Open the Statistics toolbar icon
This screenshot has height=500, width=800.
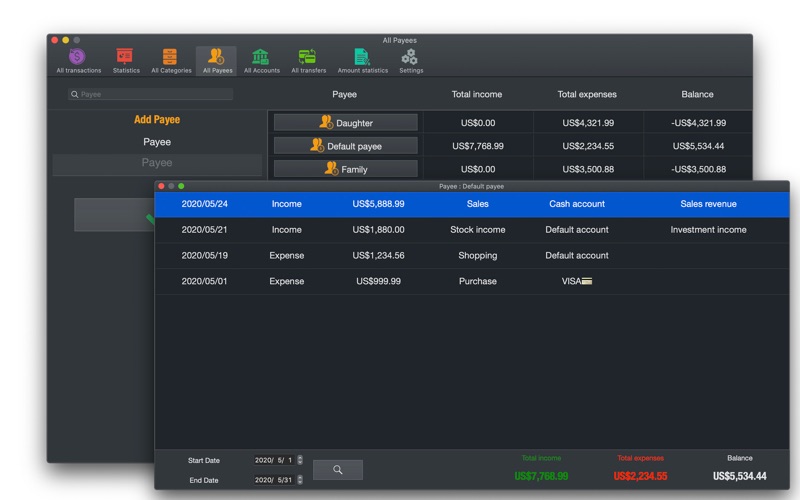(x=126, y=61)
